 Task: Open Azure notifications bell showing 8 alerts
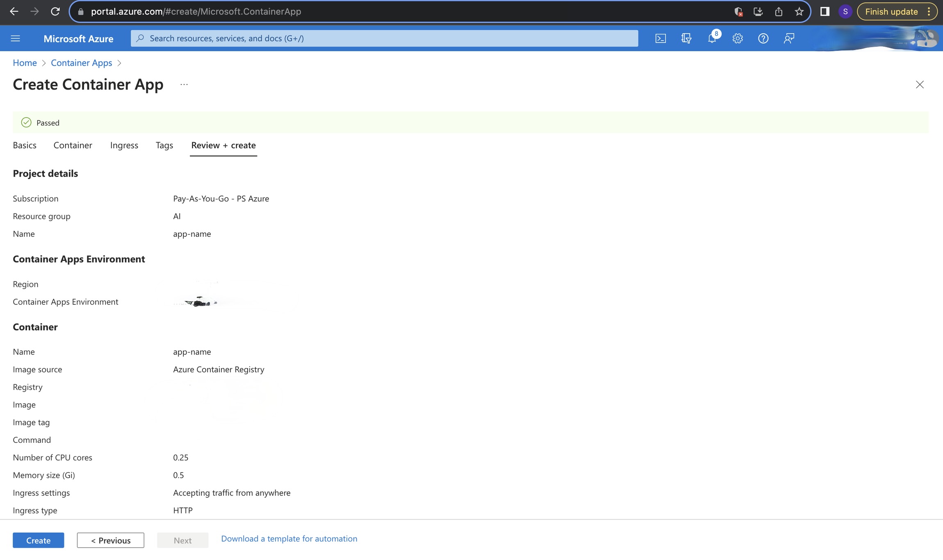click(712, 38)
